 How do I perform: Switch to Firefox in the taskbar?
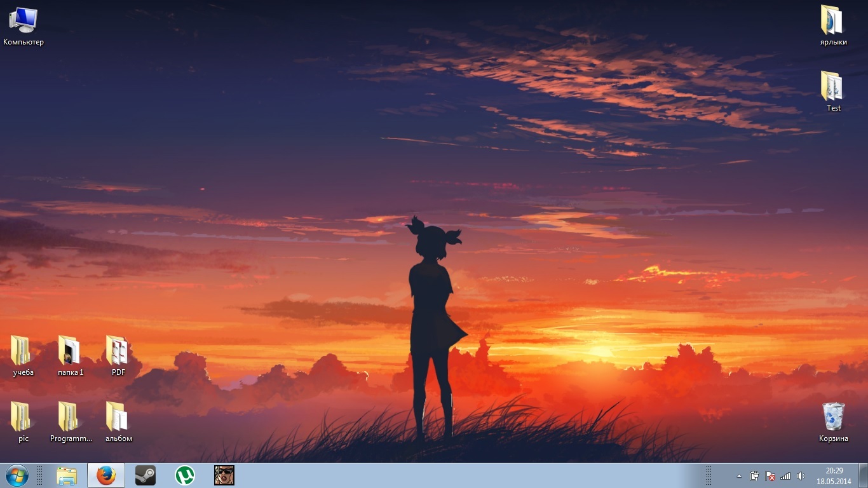pyautogui.click(x=106, y=475)
